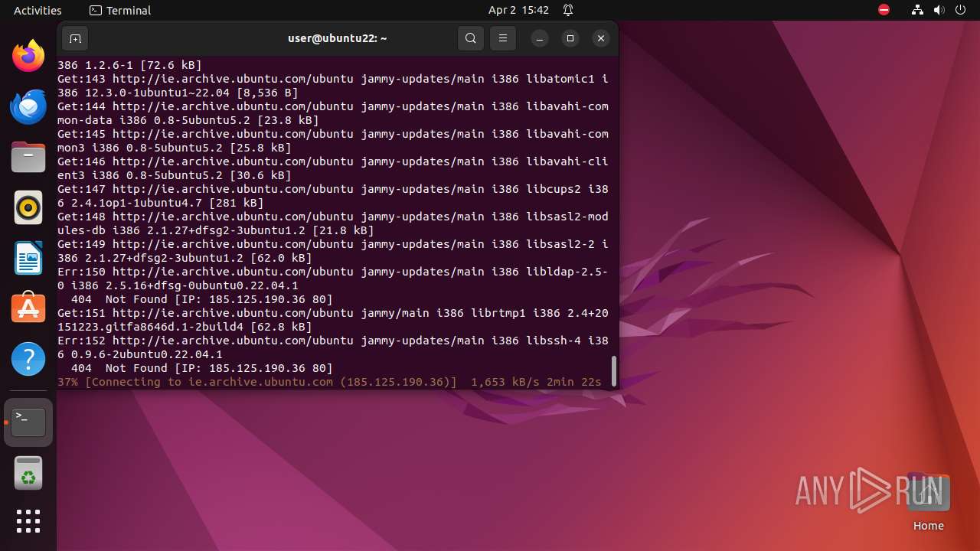
Task: Close the terminal window
Action: pyautogui.click(x=601, y=38)
